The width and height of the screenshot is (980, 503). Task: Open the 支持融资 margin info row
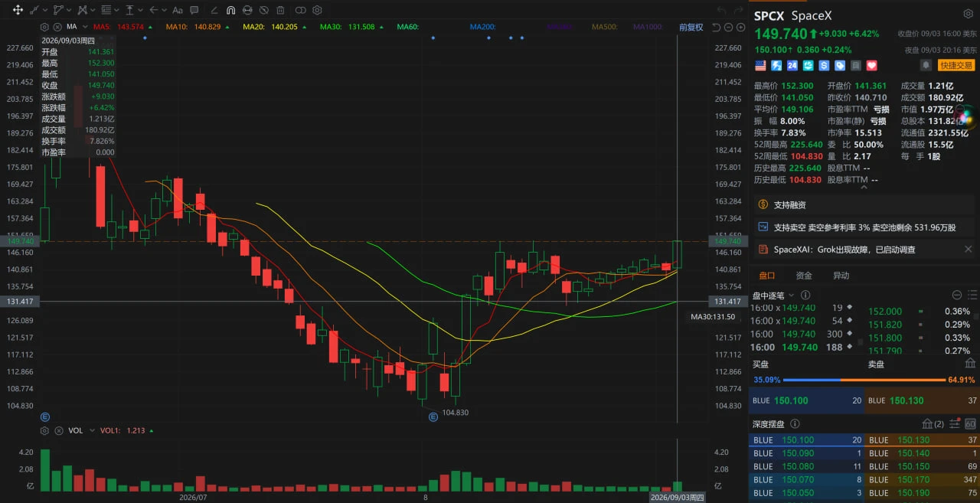click(864, 204)
